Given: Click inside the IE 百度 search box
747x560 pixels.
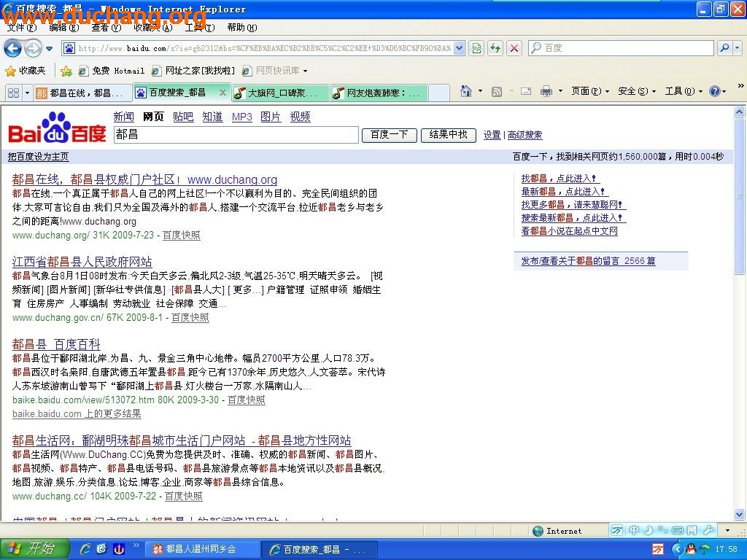Looking at the screenshot, I should pos(621,48).
